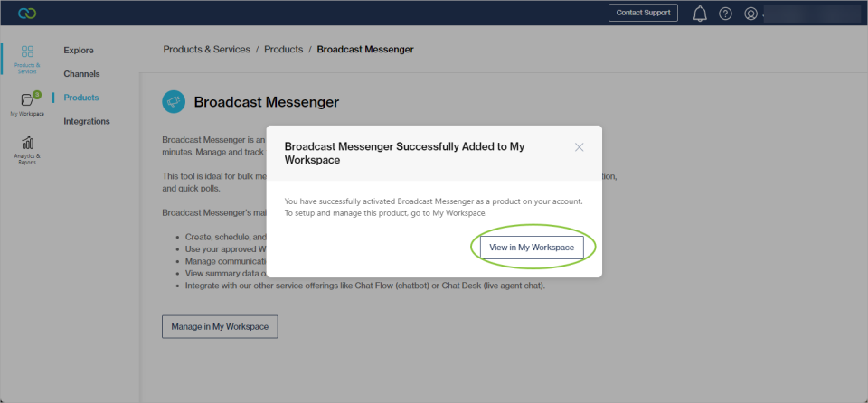Open the user account profile icon

tap(750, 14)
